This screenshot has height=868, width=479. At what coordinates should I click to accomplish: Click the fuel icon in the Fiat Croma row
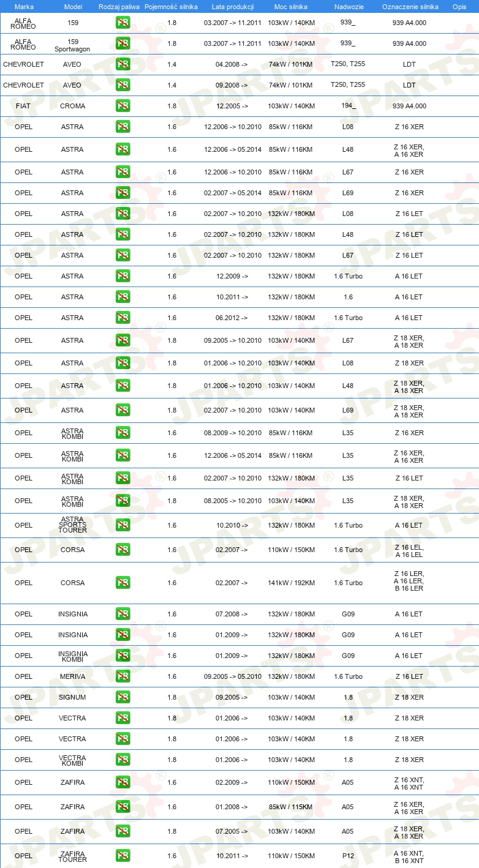coord(123,106)
